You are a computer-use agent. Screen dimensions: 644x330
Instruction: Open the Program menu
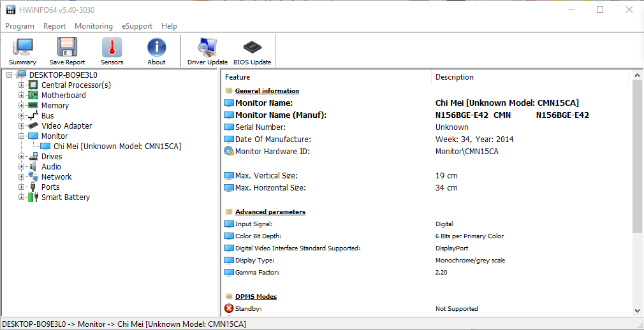[20, 26]
